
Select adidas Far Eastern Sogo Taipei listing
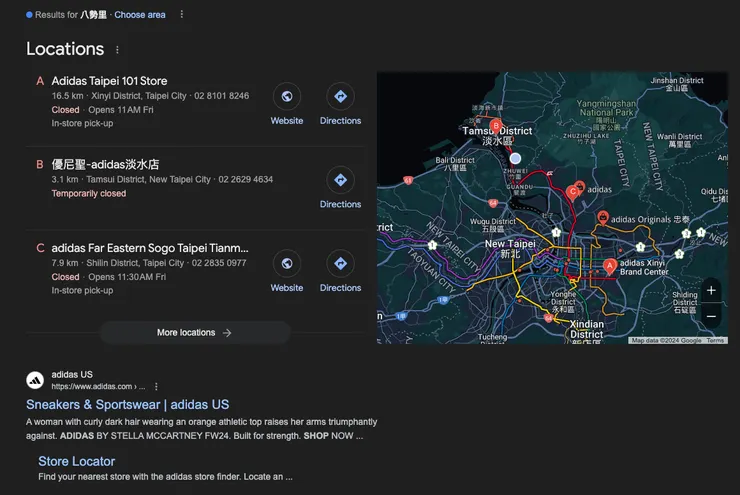pyautogui.click(x=150, y=248)
